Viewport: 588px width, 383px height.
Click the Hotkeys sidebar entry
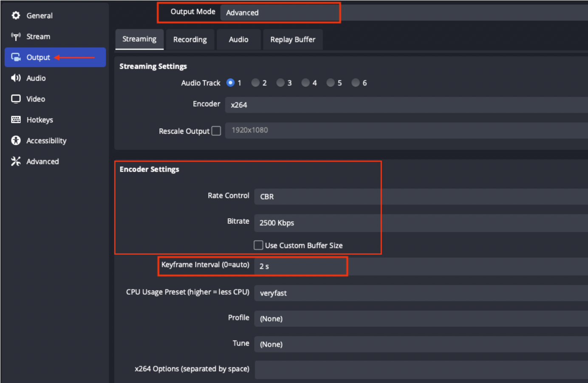40,119
